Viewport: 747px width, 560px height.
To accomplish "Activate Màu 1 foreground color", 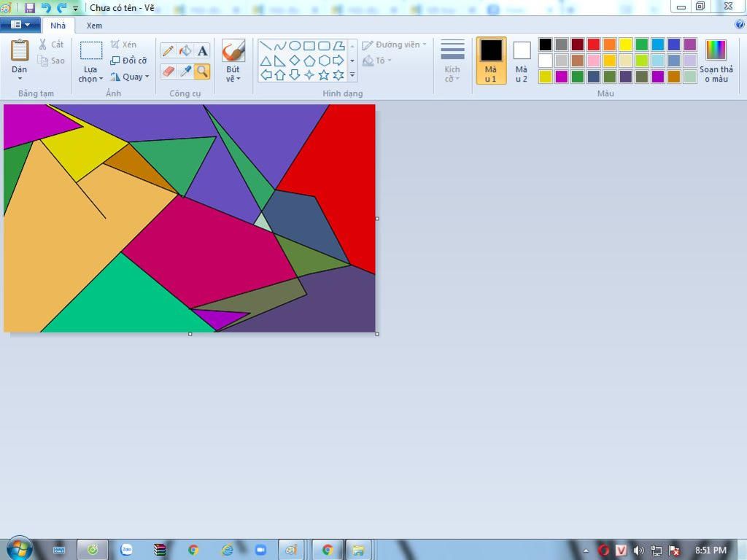I will click(x=491, y=61).
